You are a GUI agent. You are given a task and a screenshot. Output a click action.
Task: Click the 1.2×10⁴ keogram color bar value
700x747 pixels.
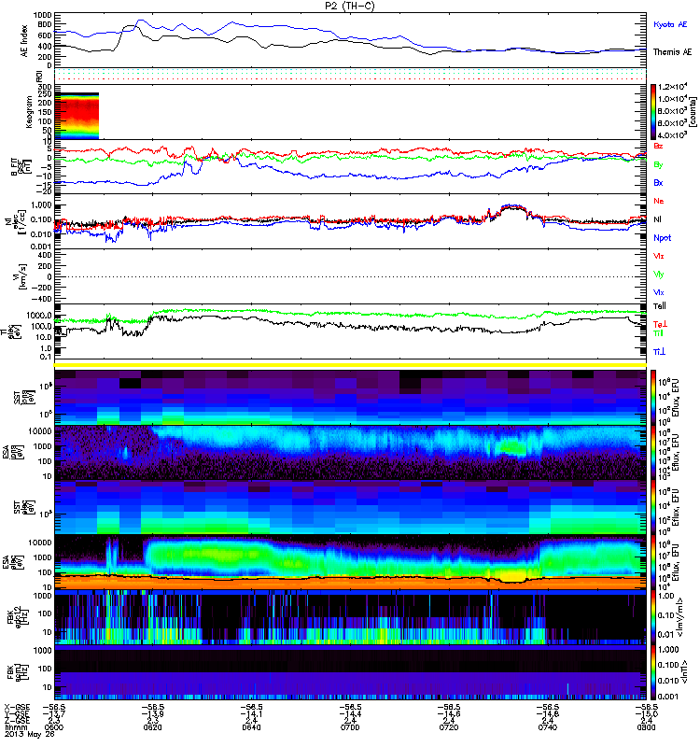coord(672,87)
